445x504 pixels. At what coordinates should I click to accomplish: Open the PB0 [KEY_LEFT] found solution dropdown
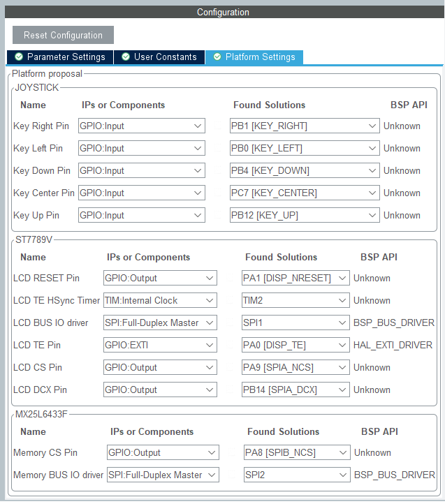coord(305,148)
